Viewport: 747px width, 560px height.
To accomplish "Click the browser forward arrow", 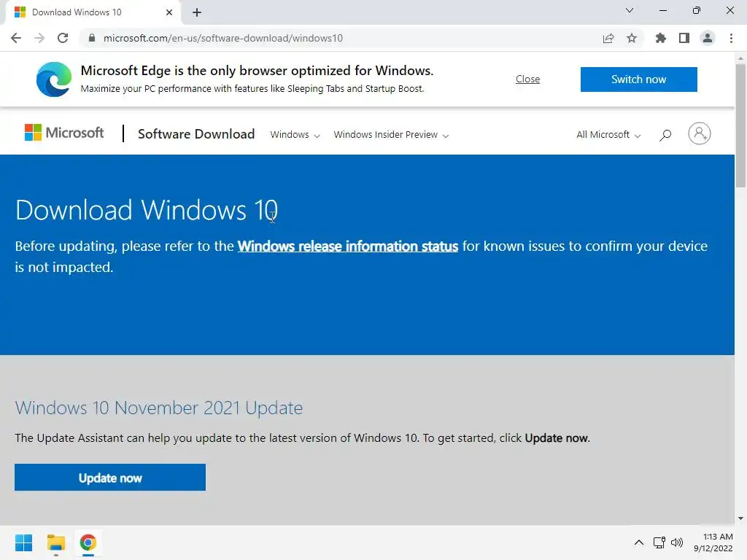I will click(x=39, y=38).
